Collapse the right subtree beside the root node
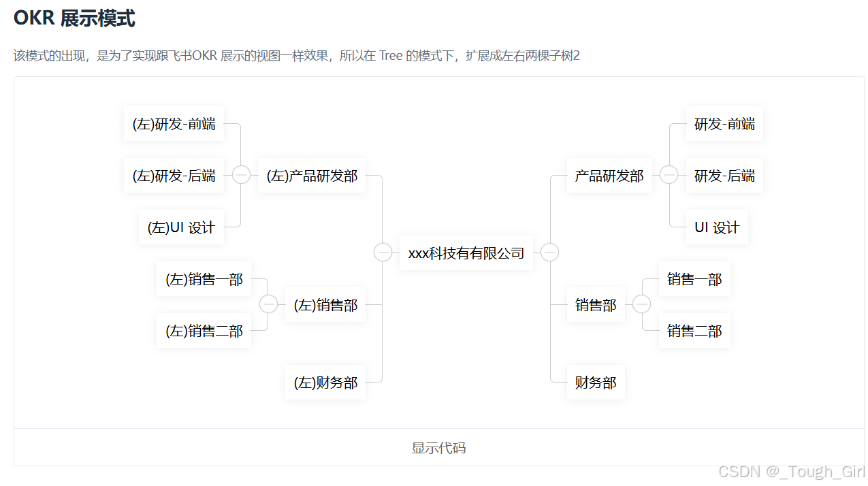 [549, 252]
